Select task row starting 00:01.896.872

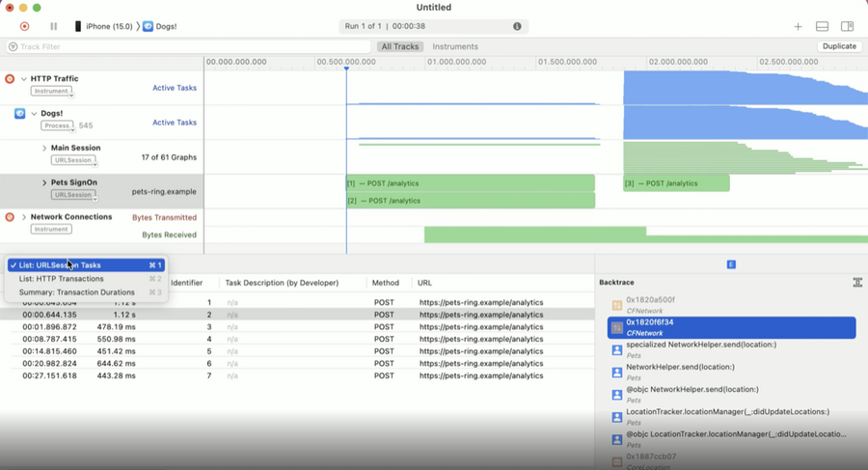pos(297,327)
